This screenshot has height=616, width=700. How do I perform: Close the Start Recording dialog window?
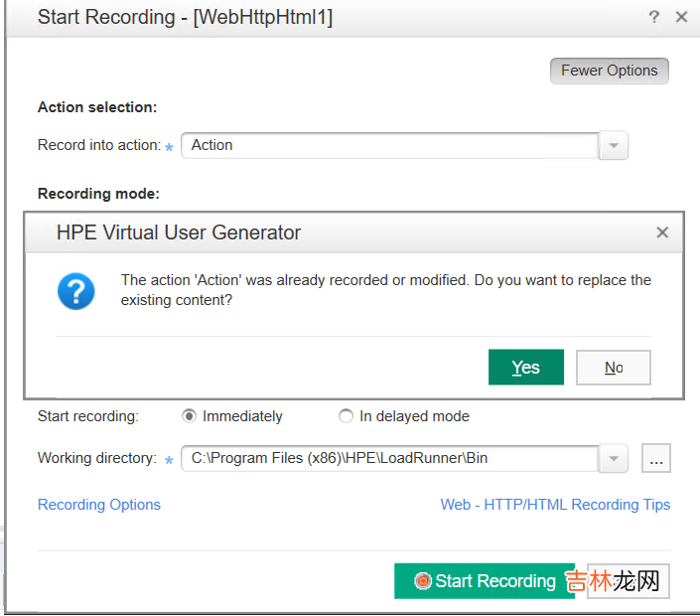click(681, 17)
